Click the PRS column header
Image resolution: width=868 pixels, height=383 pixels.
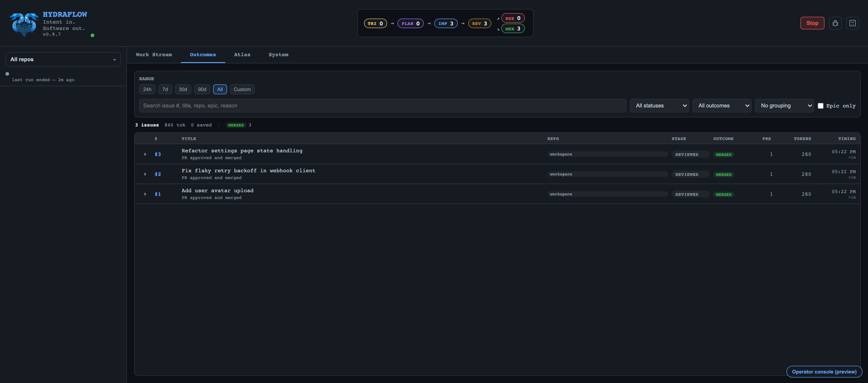[766, 138]
